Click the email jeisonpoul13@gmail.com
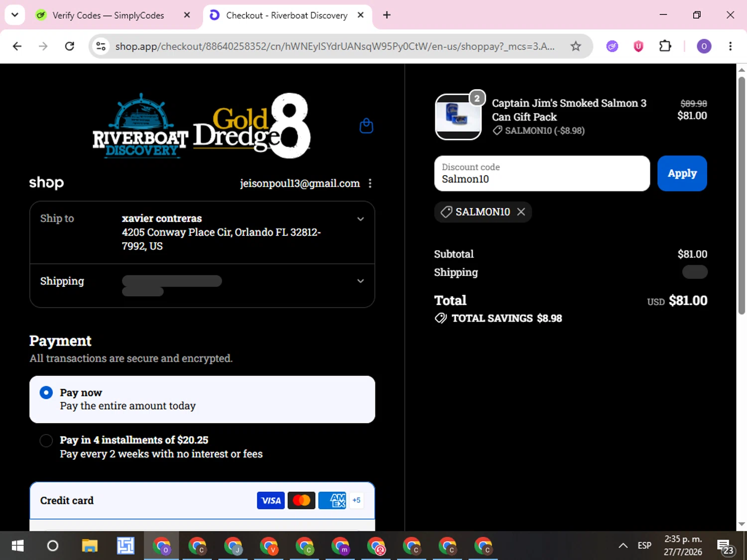 (x=300, y=184)
